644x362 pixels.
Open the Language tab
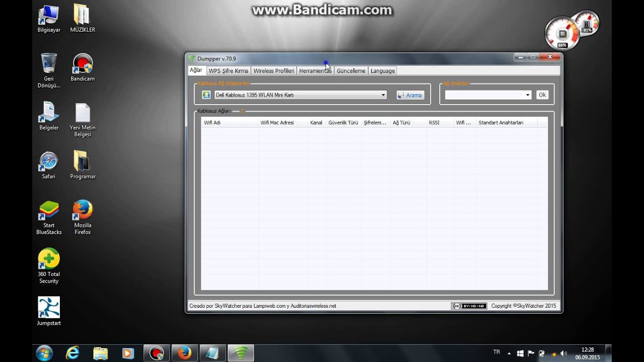382,71
